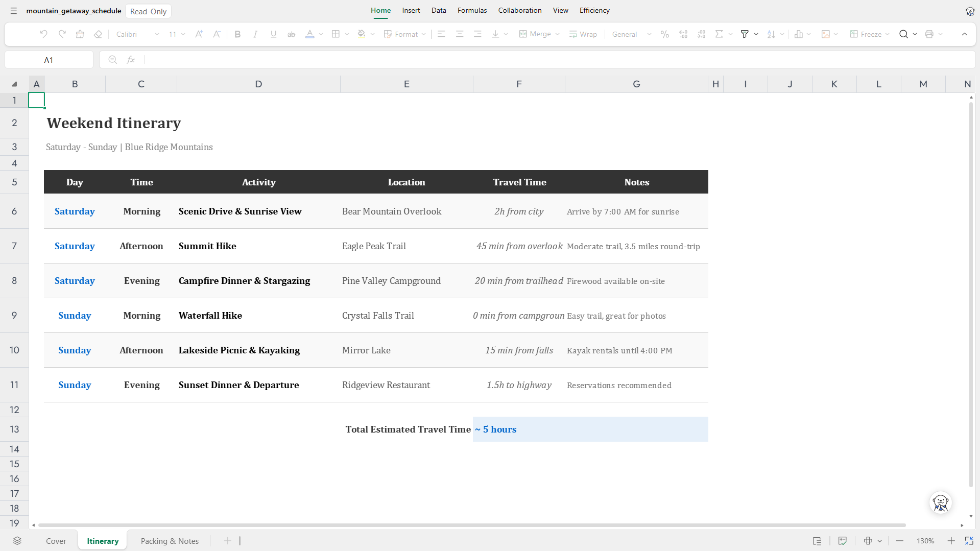The image size is (980, 551).
Task: Toggle fullscreen mode icon
Action: click(x=969, y=541)
